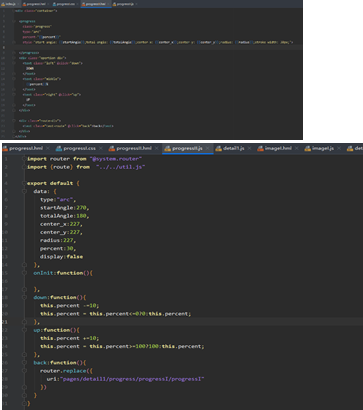Image resolution: width=363 pixels, height=410 pixels.
Task: Close the imageI.hml tab
Action: pyautogui.click(x=296, y=148)
